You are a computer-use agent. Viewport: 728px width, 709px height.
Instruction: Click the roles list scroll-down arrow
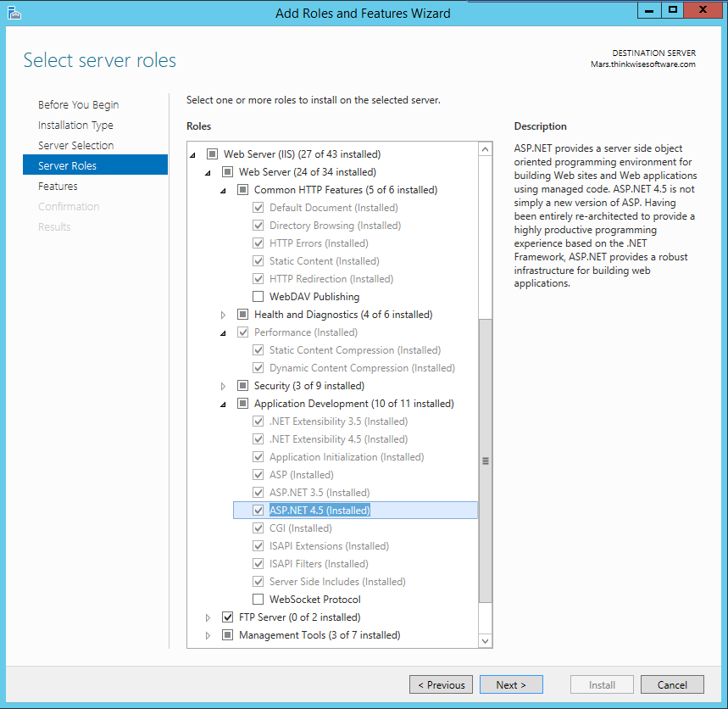(486, 641)
